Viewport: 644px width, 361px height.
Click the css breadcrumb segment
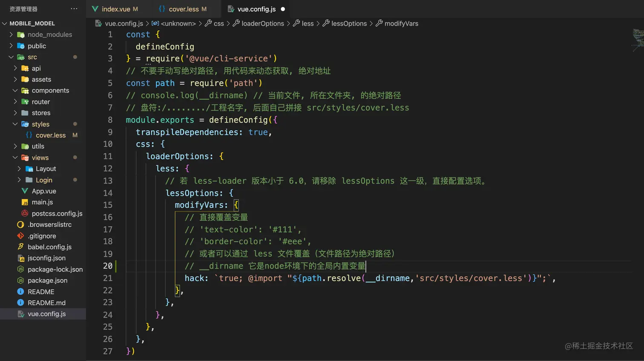[x=218, y=23]
